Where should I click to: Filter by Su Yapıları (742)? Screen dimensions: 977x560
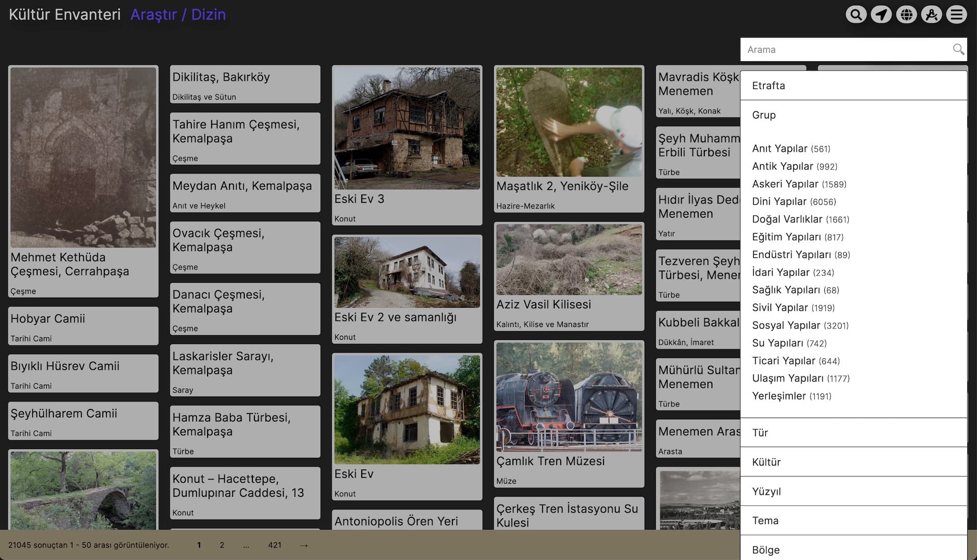click(790, 343)
